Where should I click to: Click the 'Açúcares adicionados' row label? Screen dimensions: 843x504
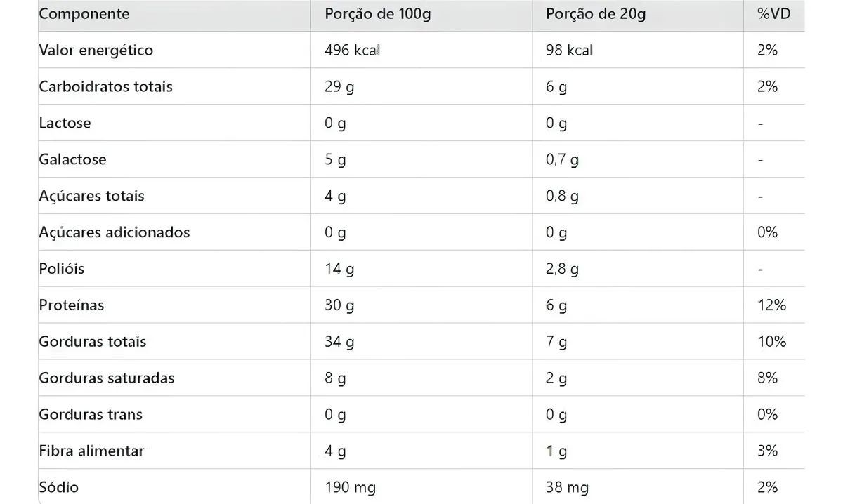click(x=115, y=232)
